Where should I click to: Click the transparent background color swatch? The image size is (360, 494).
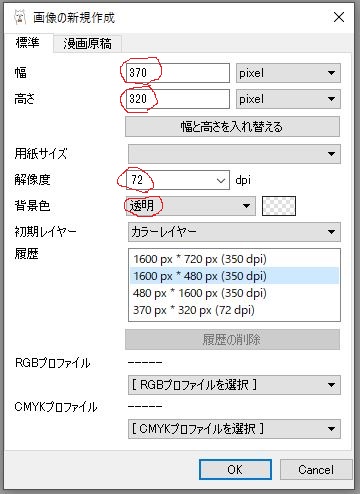(279, 206)
